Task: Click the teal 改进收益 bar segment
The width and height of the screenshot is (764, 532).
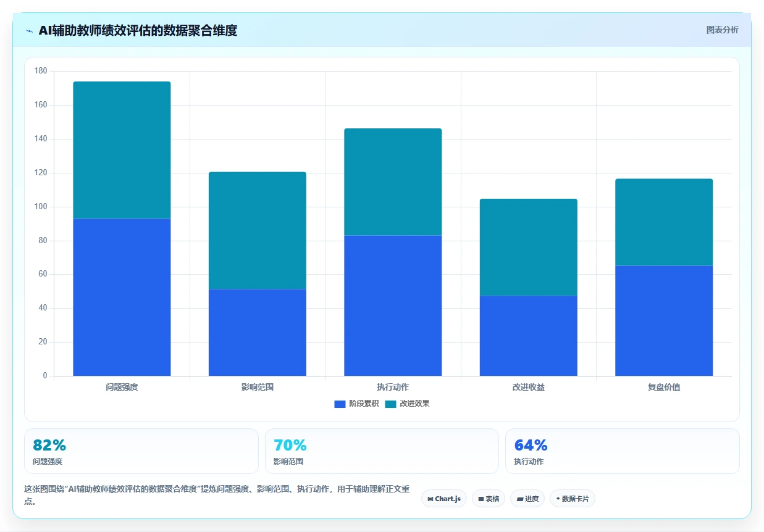Action: point(528,247)
